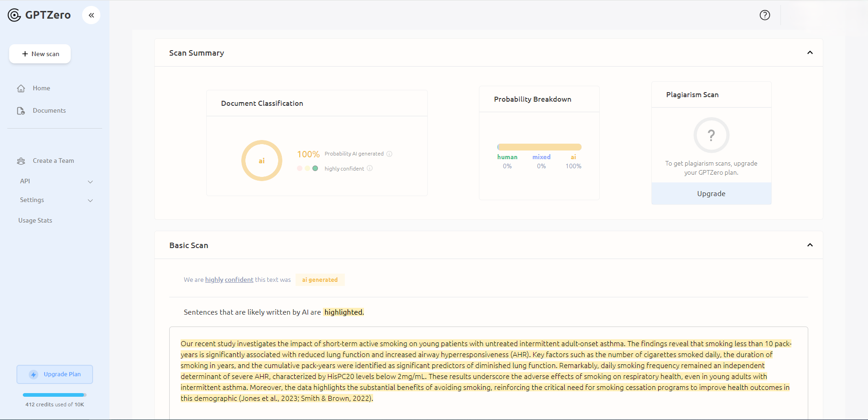Viewport: 868px width, 420px height.
Task: Collapse the sidebar using the double-chevron icon
Action: point(91,15)
